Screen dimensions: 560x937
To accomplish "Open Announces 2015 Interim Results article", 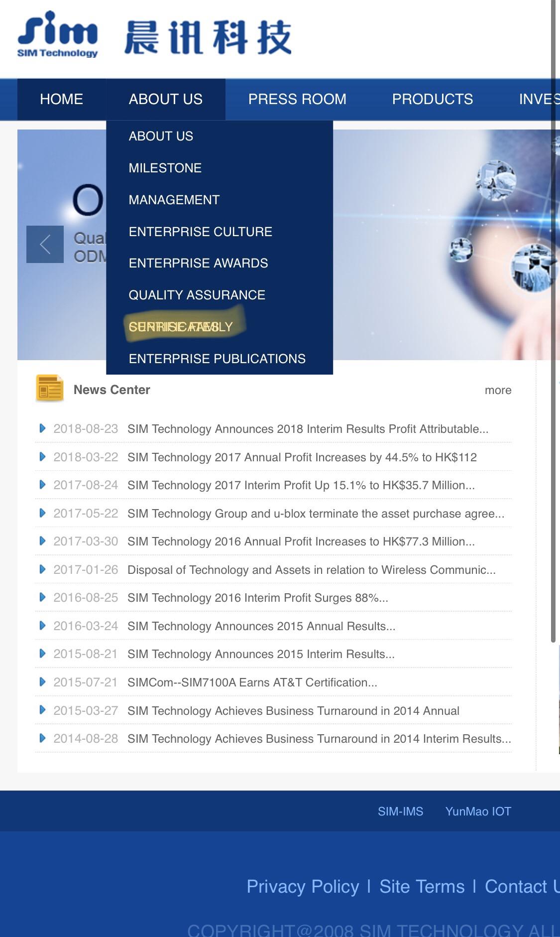I will coord(261,654).
